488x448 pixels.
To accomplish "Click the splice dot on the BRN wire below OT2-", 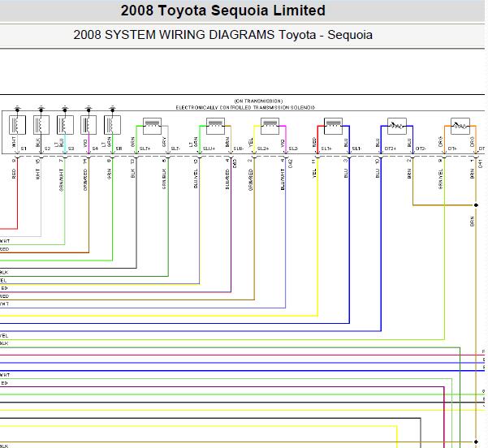I will [x=476, y=205].
